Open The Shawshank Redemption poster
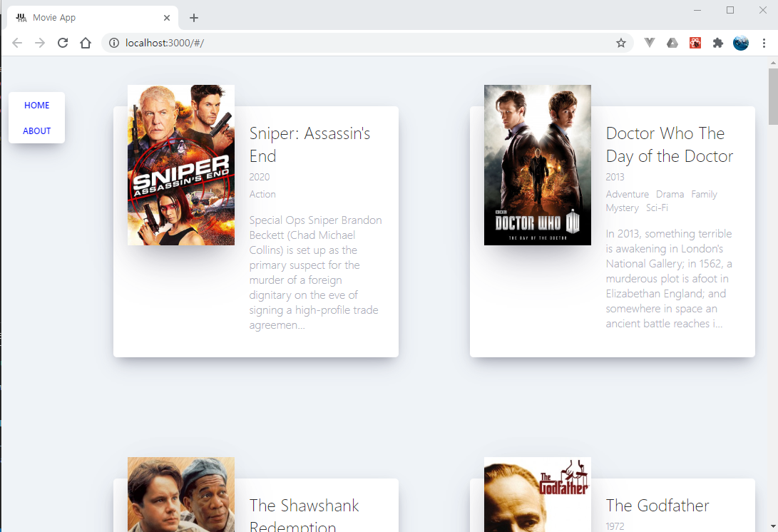The height and width of the screenshot is (532, 778). (x=181, y=494)
